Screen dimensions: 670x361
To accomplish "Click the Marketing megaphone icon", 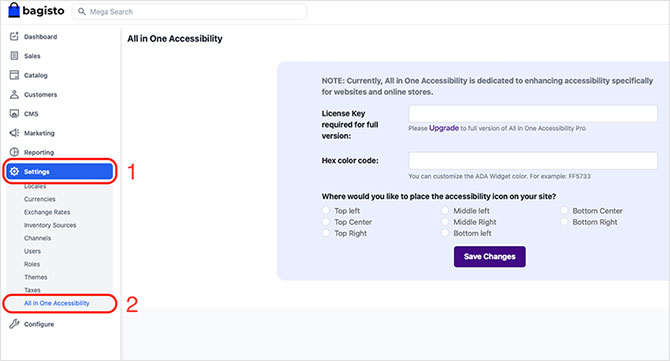I will [14, 132].
